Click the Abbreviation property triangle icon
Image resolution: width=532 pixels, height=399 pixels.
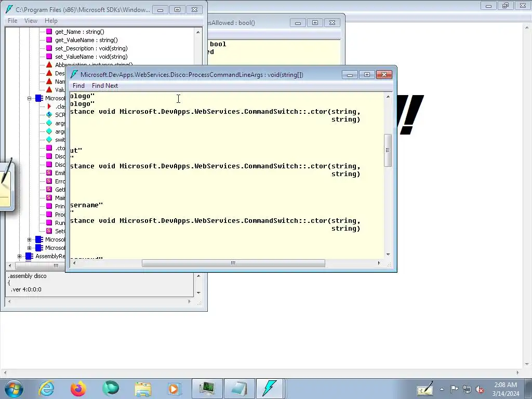pos(49,64)
